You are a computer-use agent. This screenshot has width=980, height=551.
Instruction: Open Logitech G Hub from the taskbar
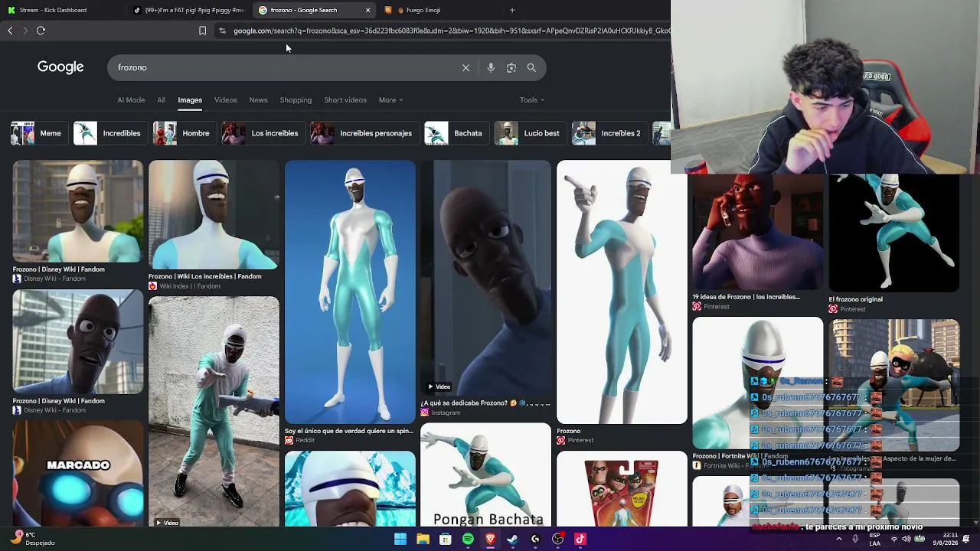(x=535, y=539)
